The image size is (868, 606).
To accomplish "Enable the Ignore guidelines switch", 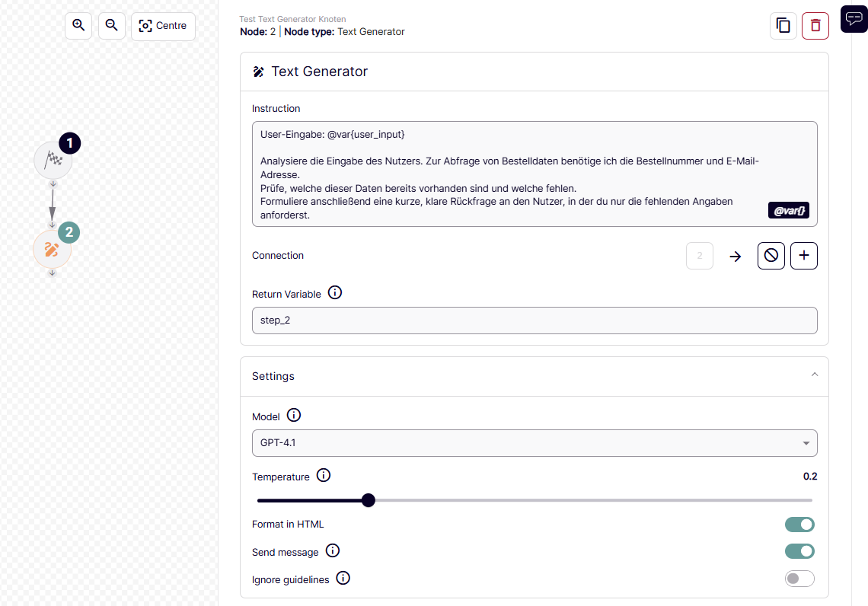I will 799,579.
